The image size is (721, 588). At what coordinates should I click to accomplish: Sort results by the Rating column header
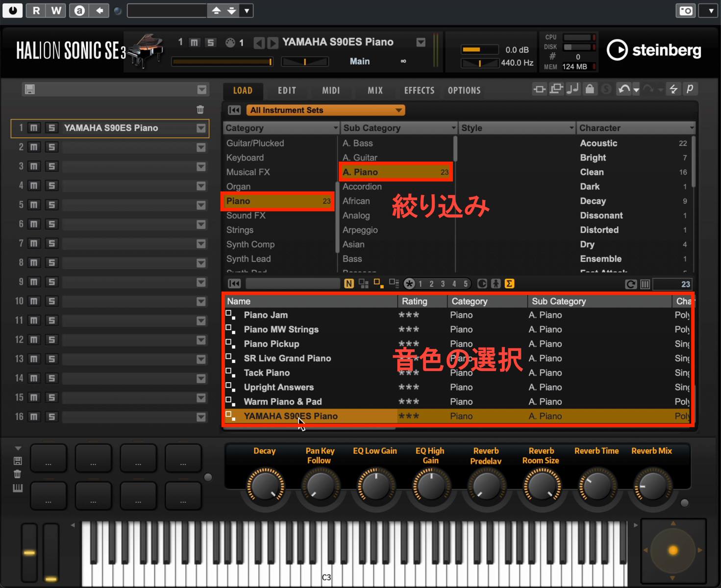tap(423, 301)
